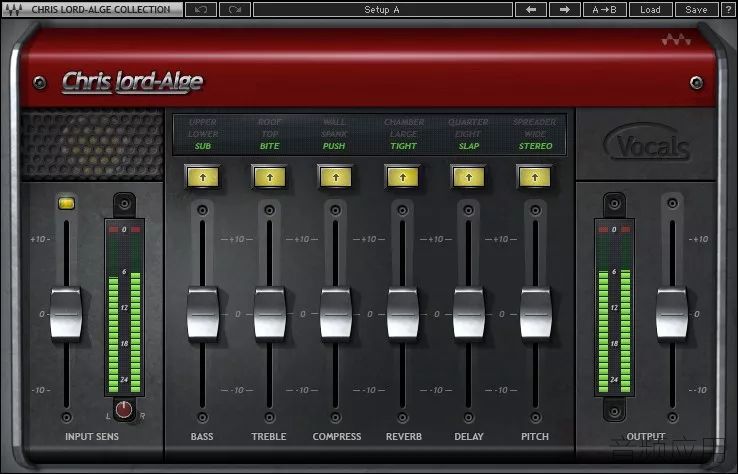Viewport: 738px width, 474px height.
Task: Click the Reverb fader handle
Action: coord(402,314)
